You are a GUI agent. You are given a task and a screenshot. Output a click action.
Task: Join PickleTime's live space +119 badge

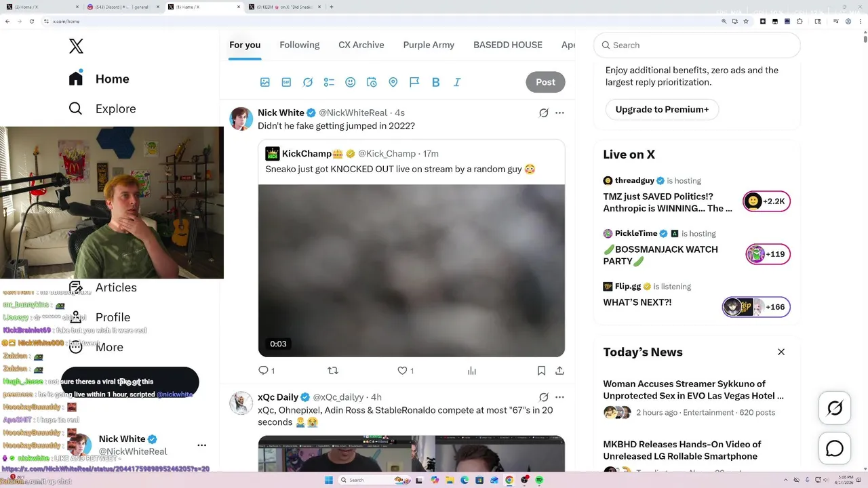point(768,254)
